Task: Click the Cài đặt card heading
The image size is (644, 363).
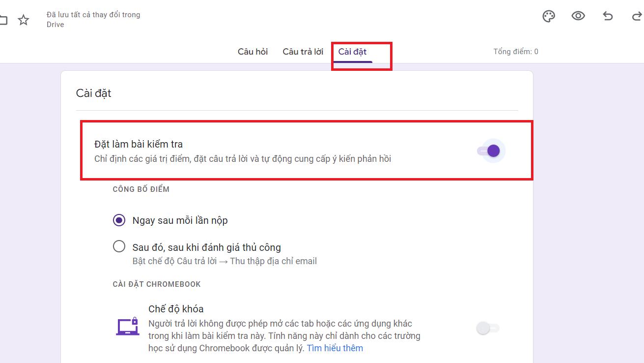Action: pyautogui.click(x=94, y=93)
